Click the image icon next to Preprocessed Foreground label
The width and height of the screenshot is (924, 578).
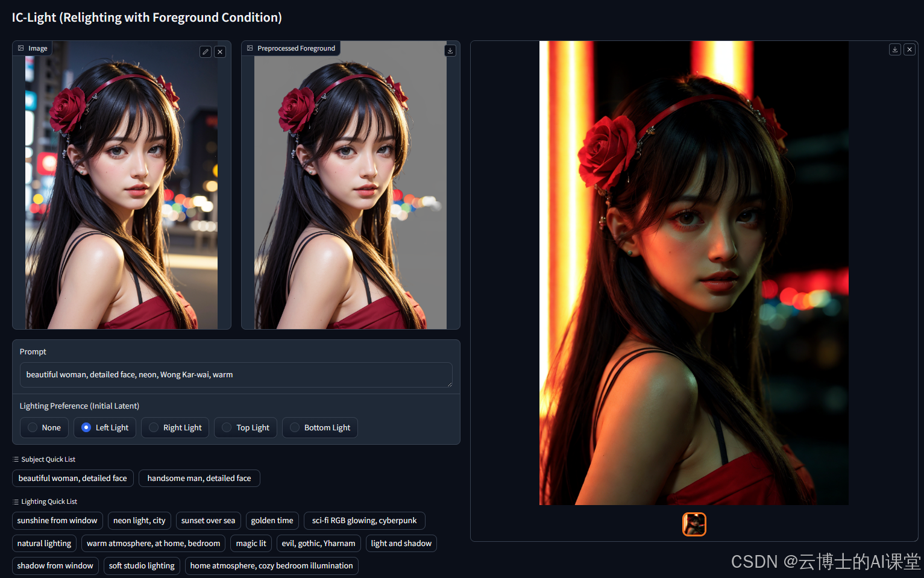(250, 48)
